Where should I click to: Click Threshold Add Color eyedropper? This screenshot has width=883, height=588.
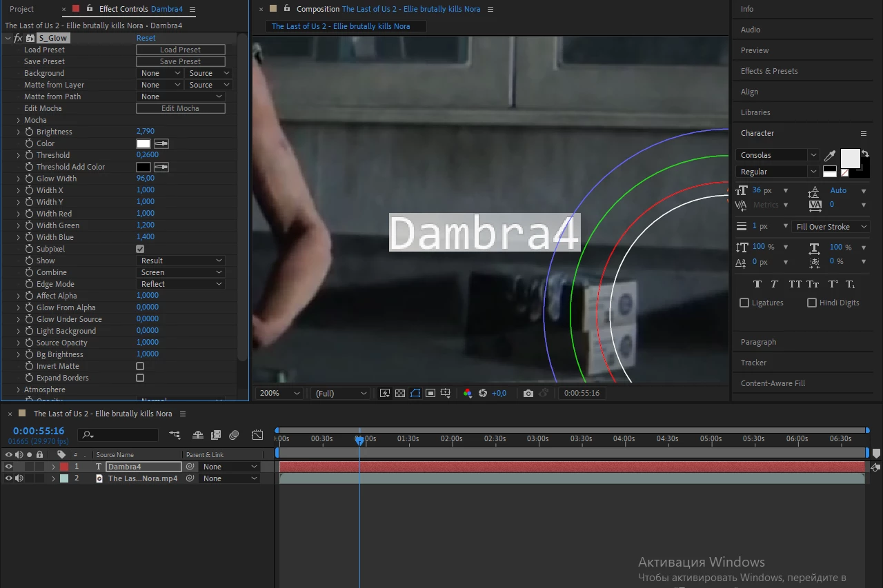pos(161,167)
